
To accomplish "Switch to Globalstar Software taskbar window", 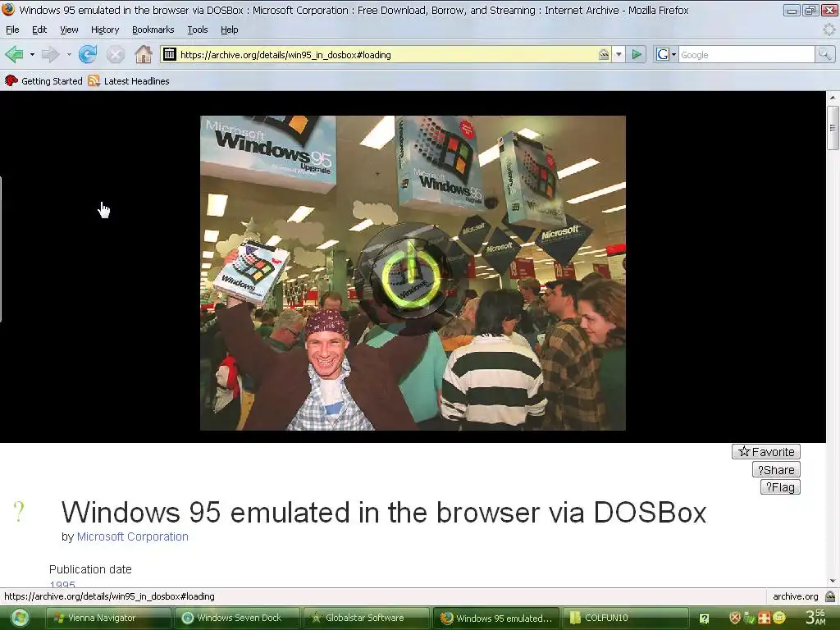I will 366,618.
